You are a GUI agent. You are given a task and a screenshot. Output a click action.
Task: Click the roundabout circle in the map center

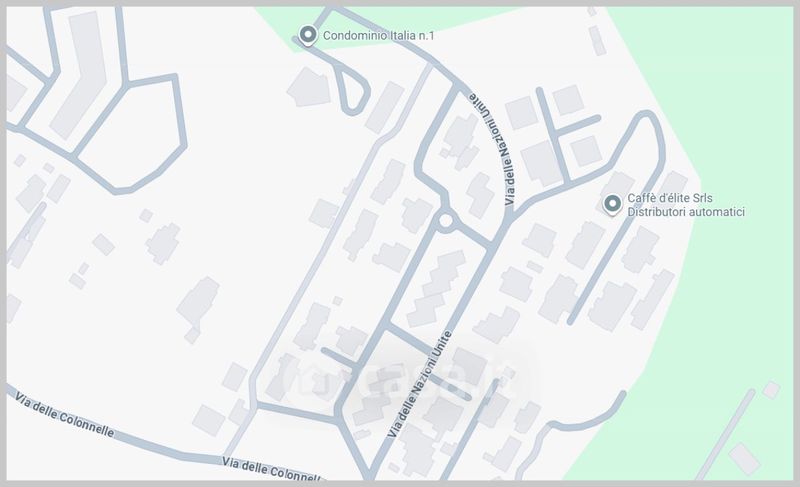(445, 221)
